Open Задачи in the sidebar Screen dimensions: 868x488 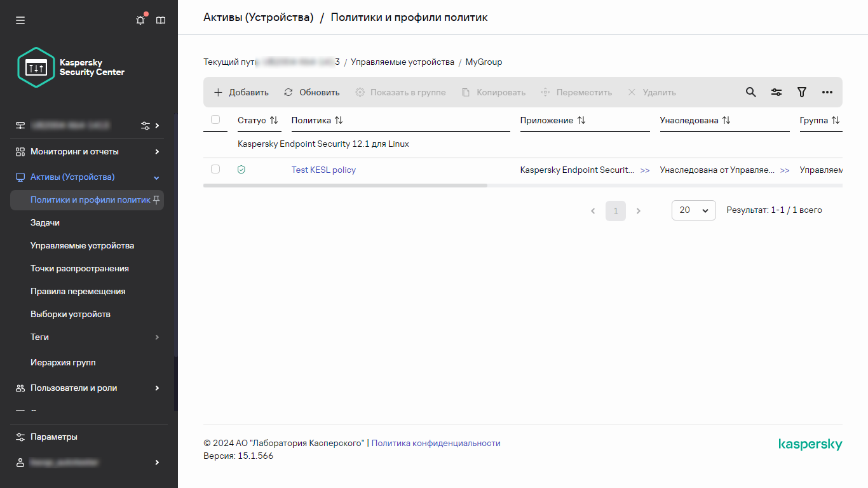tap(45, 222)
